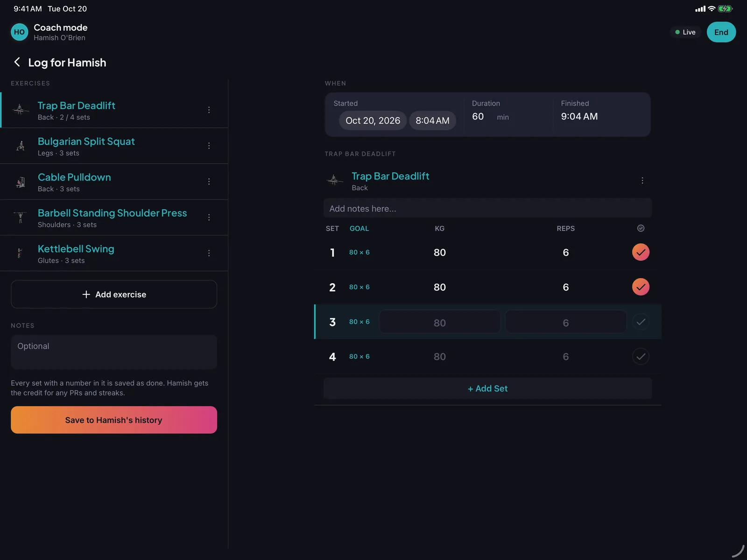This screenshot has height=560, width=747.
Task: Open options menu for Bulgarian Split Squat
Action: pos(209,146)
